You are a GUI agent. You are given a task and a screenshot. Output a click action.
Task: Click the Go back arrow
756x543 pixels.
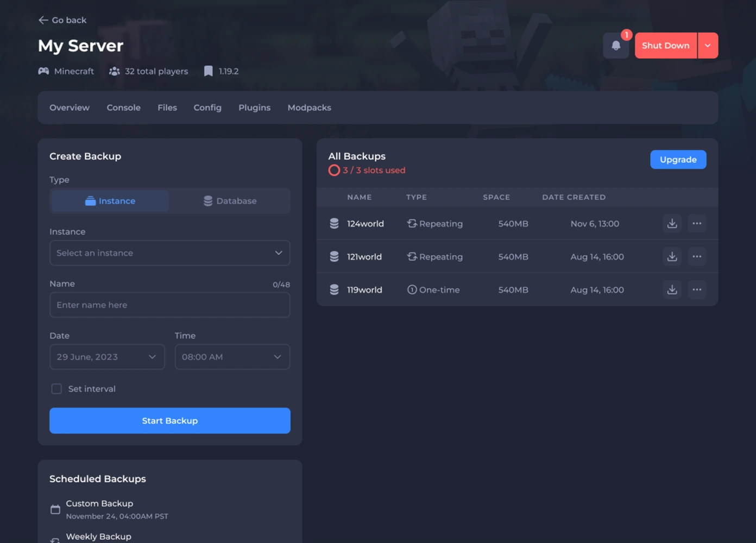43,20
